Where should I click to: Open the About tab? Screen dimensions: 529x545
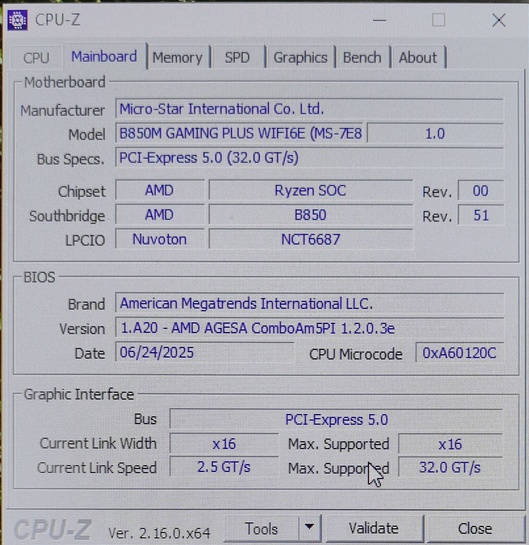pos(418,57)
